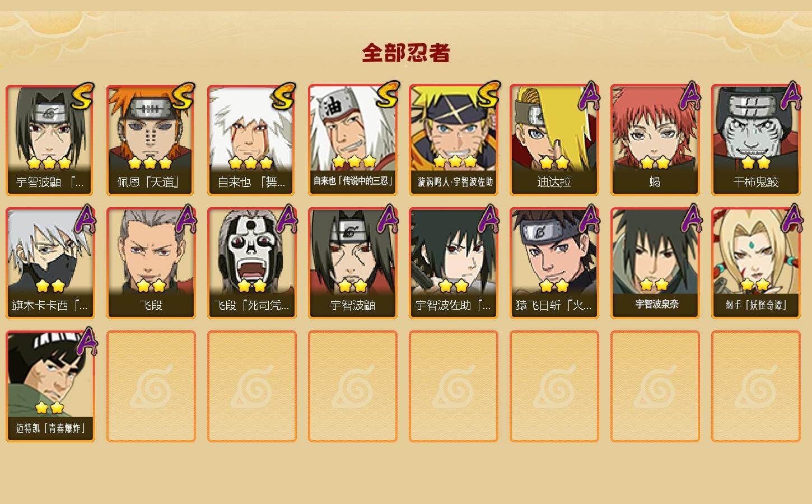Image resolution: width=812 pixels, height=504 pixels.
Task: Choose the 蝎 ninja card
Action: pos(655,140)
